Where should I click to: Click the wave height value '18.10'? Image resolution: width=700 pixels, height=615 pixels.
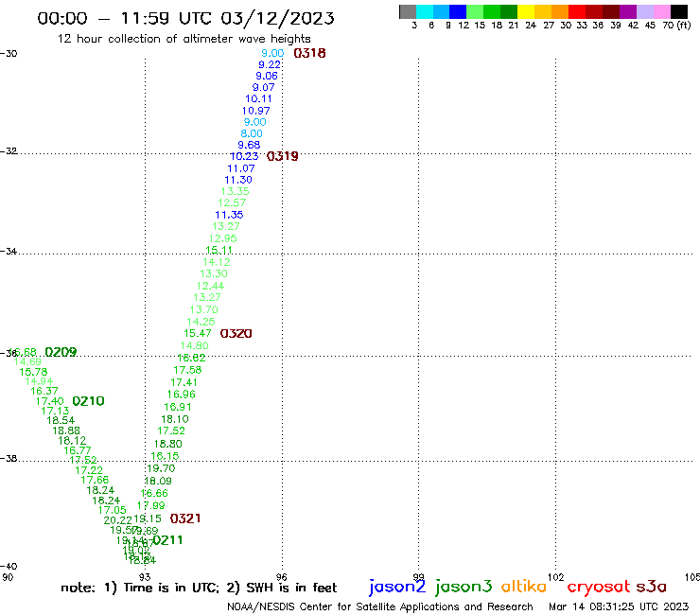(x=175, y=419)
